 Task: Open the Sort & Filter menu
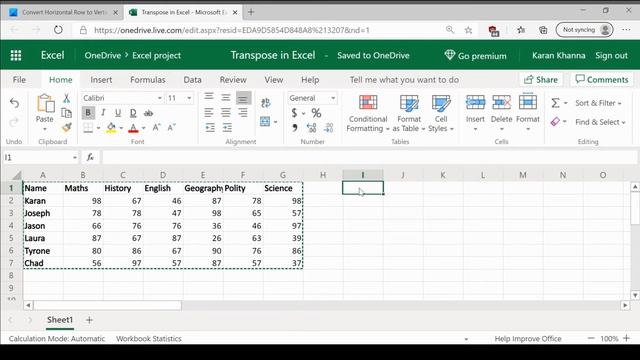click(x=598, y=103)
